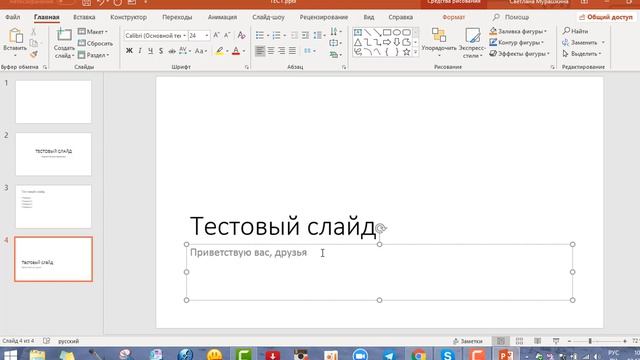Image resolution: width=640 pixels, height=360 pixels.
Task: Start slideshow from status bar icon
Action: click(x=556, y=341)
